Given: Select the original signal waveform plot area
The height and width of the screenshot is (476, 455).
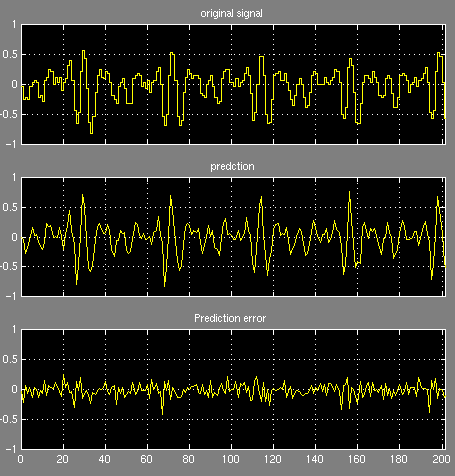Looking at the screenshot, I should [x=233, y=84].
